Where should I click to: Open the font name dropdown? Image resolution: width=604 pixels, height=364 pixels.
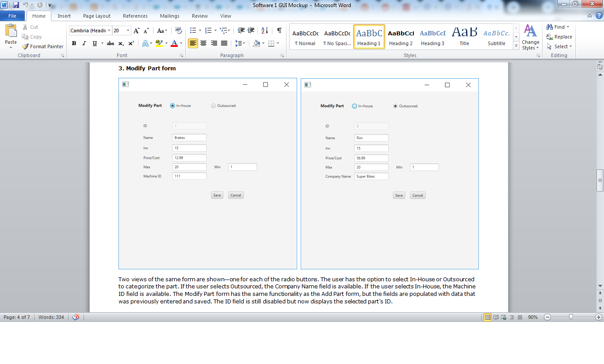click(x=109, y=30)
